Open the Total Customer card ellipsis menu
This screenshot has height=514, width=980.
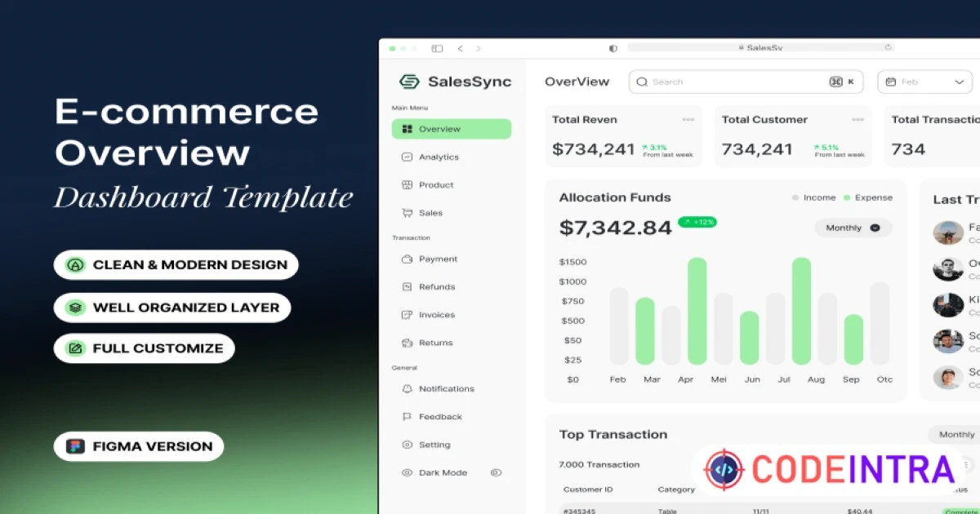tap(858, 120)
